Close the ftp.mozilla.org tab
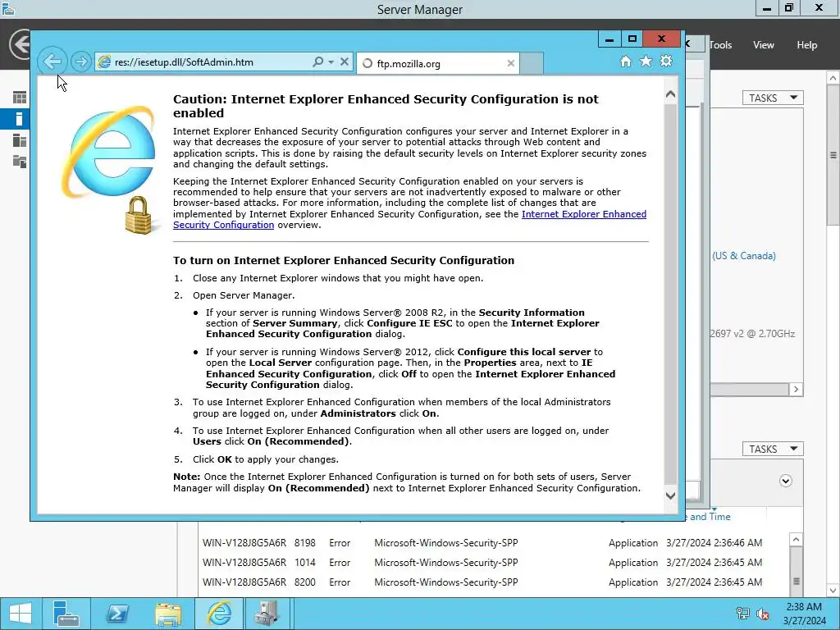The width and height of the screenshot is (840, 630). coord(510,63)
